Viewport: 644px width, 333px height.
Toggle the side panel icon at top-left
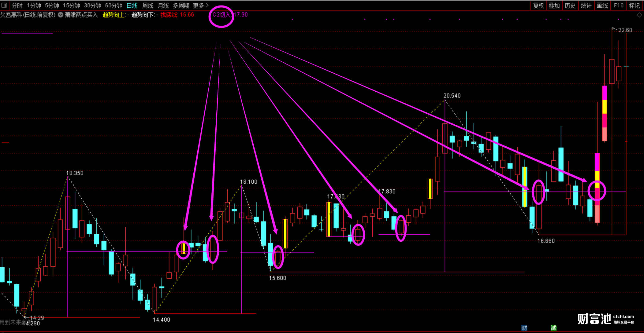4,5
